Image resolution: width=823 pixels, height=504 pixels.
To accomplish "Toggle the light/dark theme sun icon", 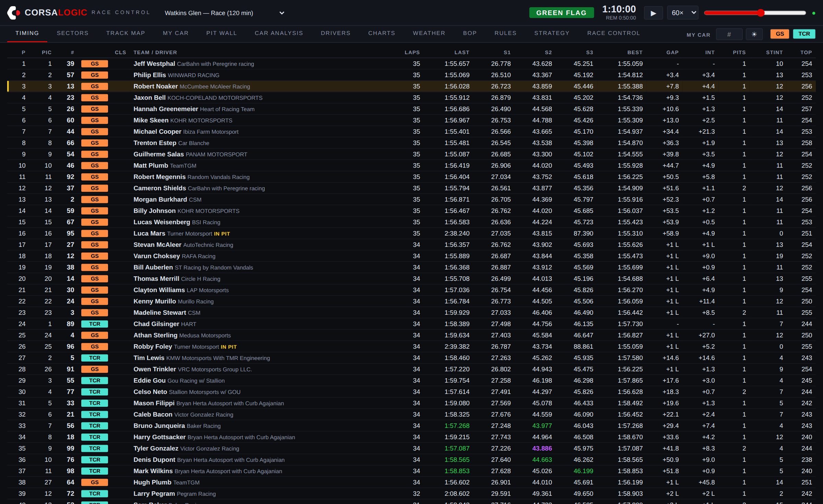I will (x=754, y=34).
